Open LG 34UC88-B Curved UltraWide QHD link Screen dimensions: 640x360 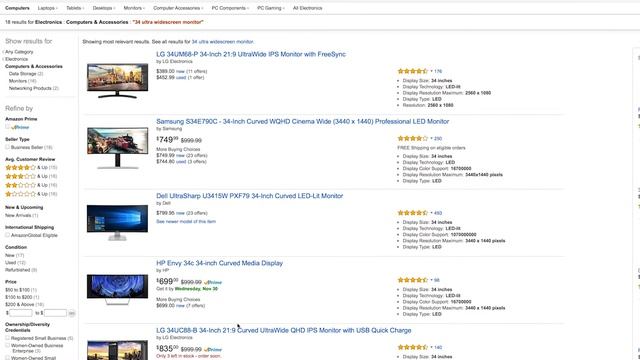click(x=284, y=331)
